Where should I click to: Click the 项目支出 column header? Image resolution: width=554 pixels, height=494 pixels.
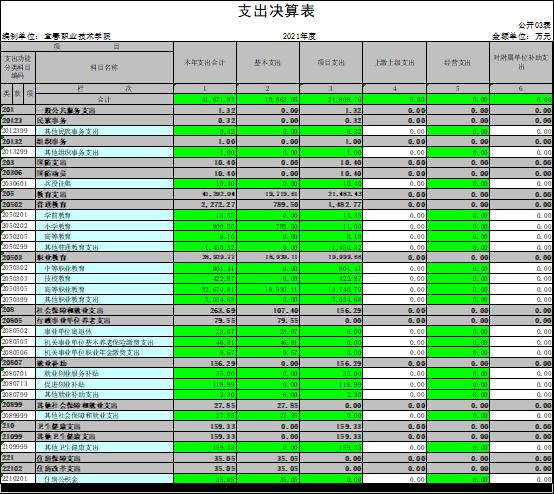331,63
